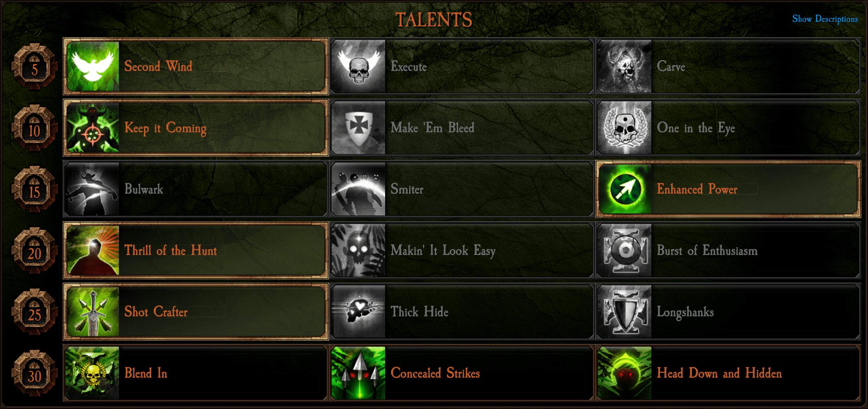Select the Bulwark talent

coord(196,189)
